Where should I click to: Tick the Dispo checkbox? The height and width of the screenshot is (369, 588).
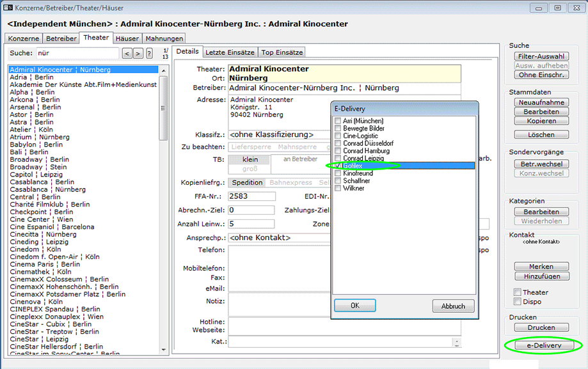click(x=518, y=302)
